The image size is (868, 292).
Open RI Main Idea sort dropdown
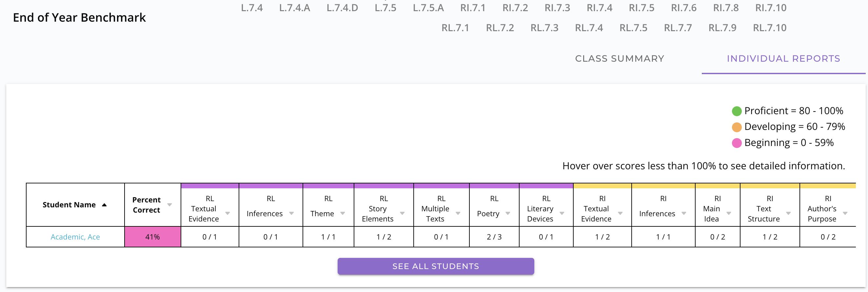click(728, 214)
